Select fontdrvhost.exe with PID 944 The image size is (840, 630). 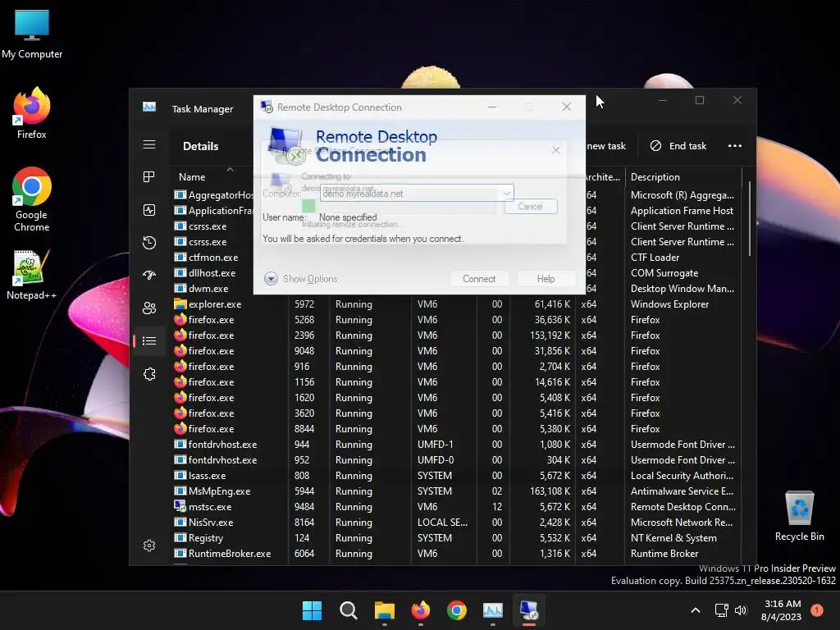click(x=456, y=444)
